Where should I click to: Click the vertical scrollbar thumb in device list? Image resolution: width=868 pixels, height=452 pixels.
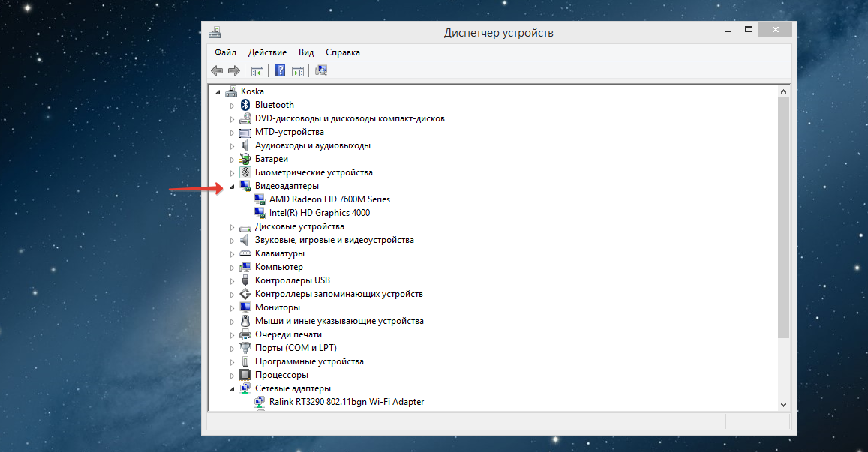783,217
